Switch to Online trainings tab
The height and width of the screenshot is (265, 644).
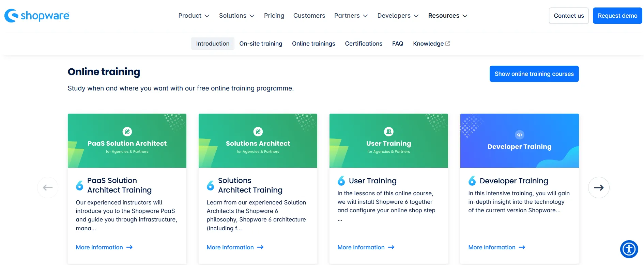tap(313, 44)
